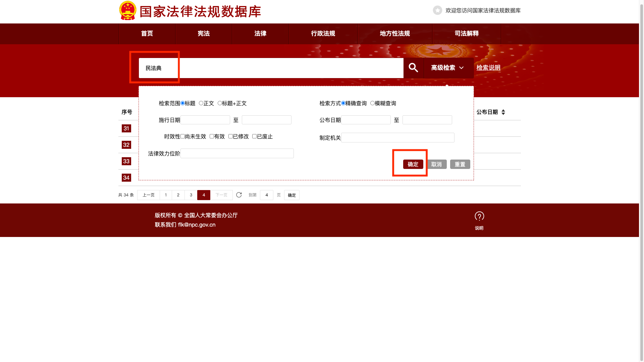Screen dimensions: 644x362
Task: Open the 宪法 navigation tab
Action: coord(204,34)
